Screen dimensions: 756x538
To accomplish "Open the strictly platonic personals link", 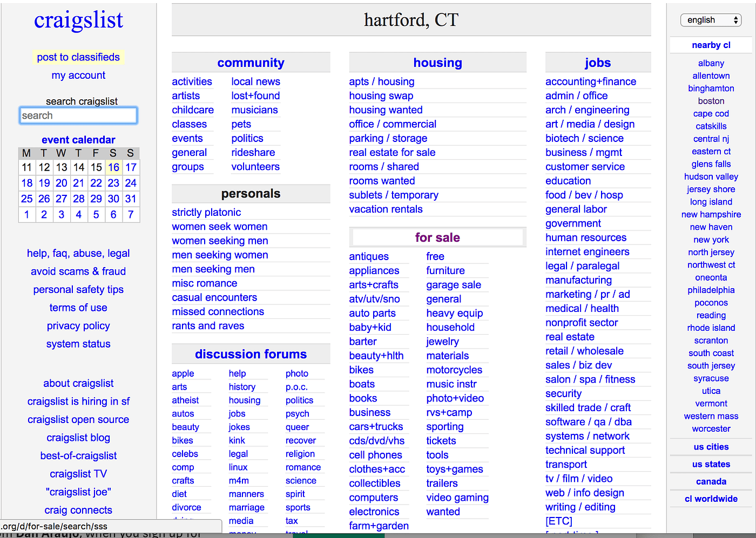I will click(x=206, y=212).
